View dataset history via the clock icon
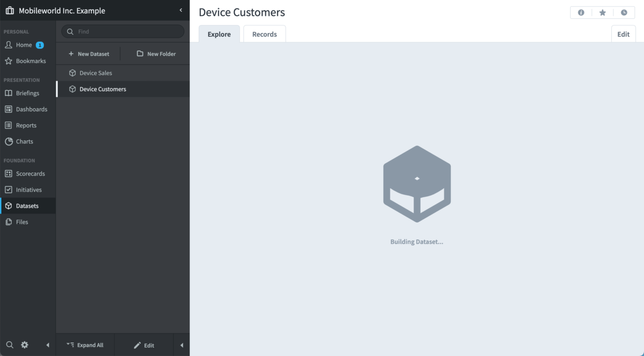Viewport: 644px width, 356px height. pyautogui.click(x=624, y=12)
